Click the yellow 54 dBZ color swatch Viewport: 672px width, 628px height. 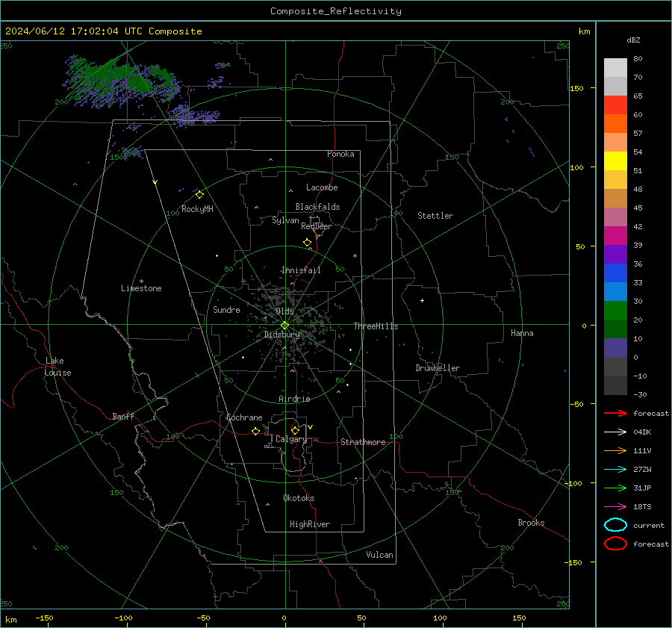[615, 161]
